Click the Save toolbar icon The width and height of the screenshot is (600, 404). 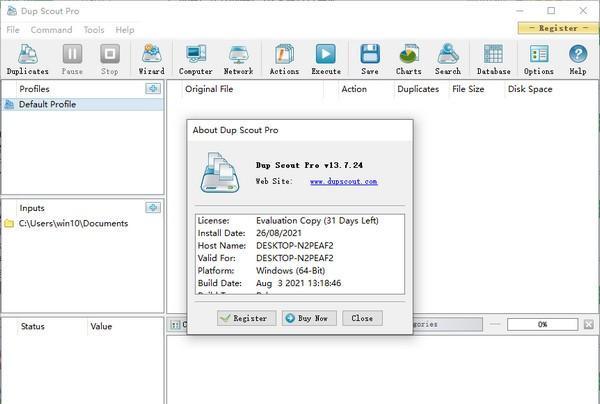pos(370,59)
